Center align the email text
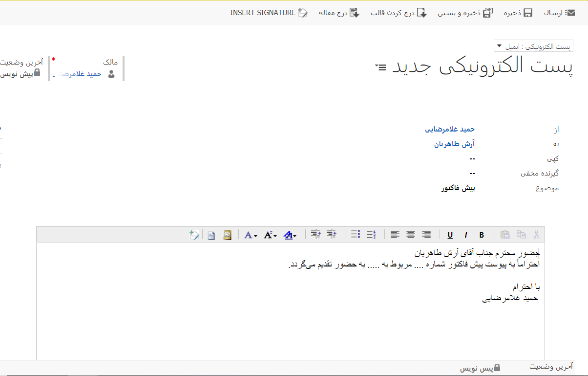Viewport: 588px width, 376px height. click(411, 235)
